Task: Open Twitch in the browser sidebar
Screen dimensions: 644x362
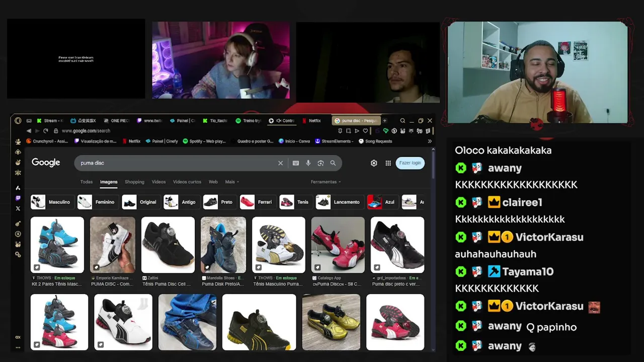Action: click(18, 198)
